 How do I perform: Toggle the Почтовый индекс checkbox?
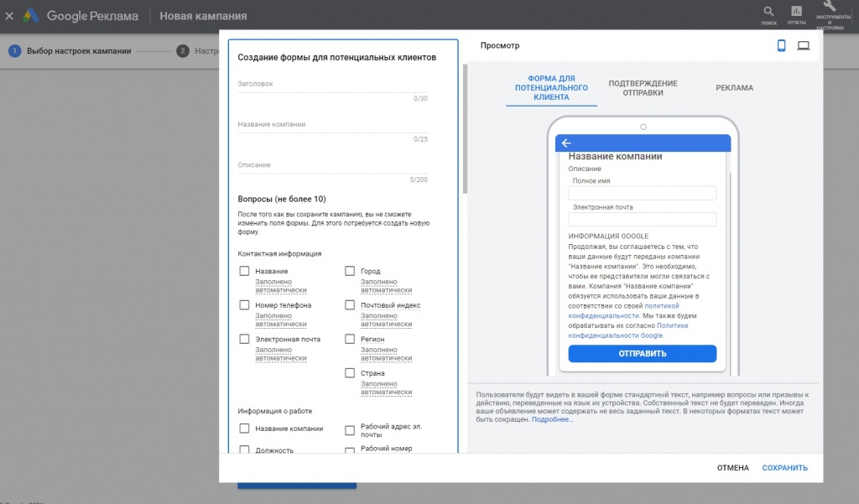[x=351, y=305]
